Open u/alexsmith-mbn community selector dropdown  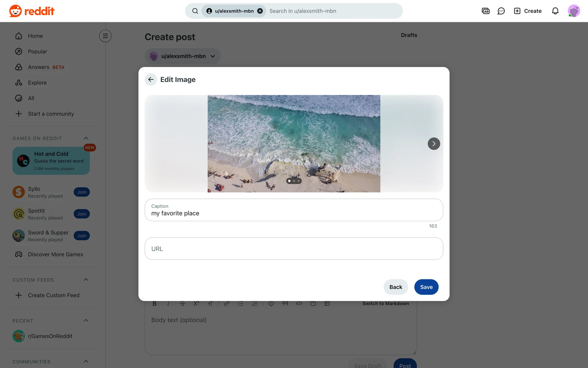point(183,56)
